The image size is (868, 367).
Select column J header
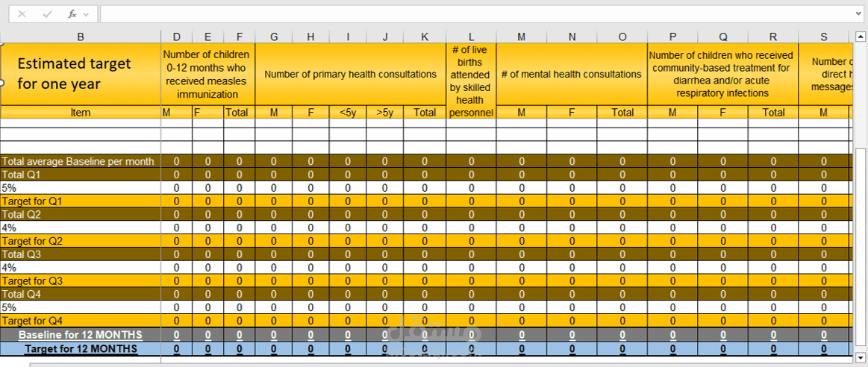tap(384, 37)
